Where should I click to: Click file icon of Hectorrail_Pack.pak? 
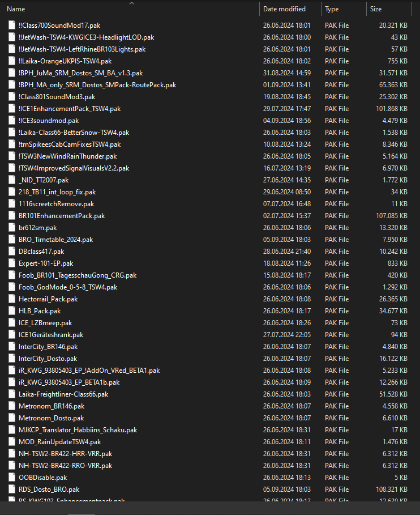pyautogui.click(x=12, y=299)
